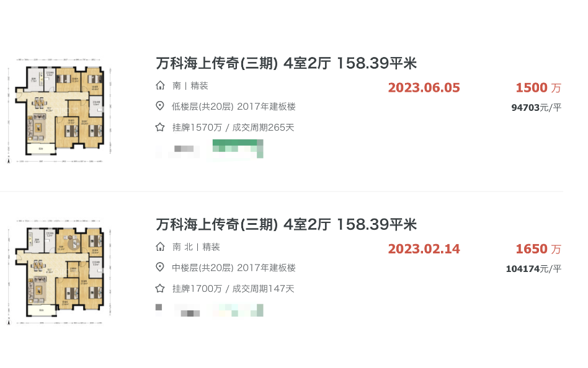Select the 2023.06.05 deal date

[x=424, y=88]
